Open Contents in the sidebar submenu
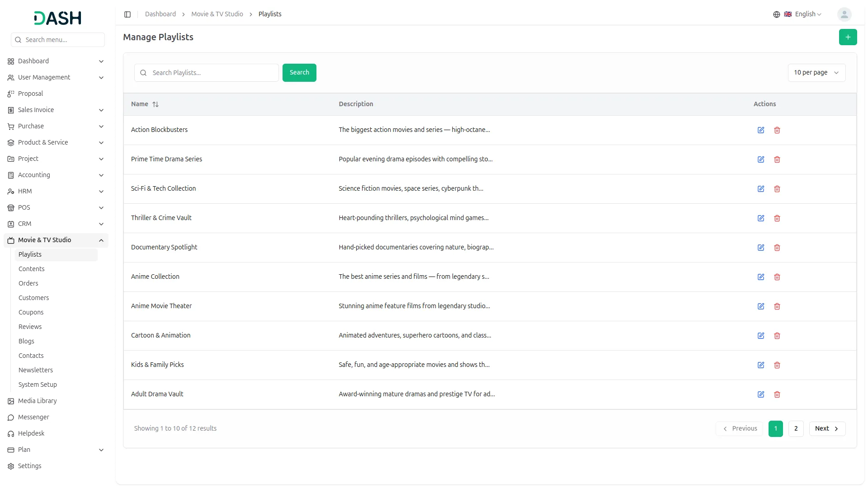 pos(32,269)
